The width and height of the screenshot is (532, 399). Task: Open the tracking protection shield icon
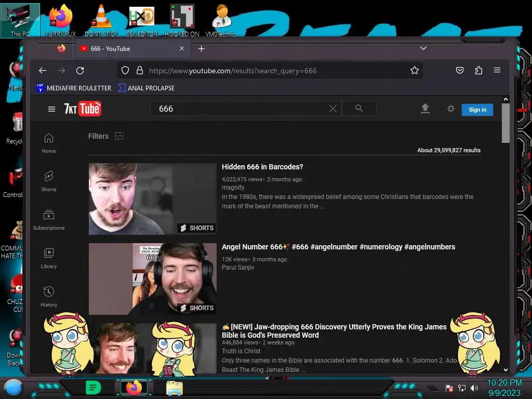125,70
